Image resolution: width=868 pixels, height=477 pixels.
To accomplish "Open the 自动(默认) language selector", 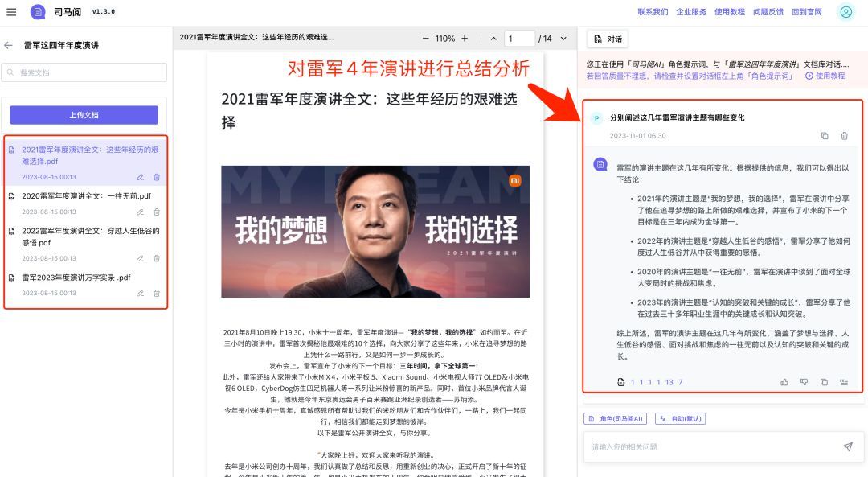I will coord(681,419).
